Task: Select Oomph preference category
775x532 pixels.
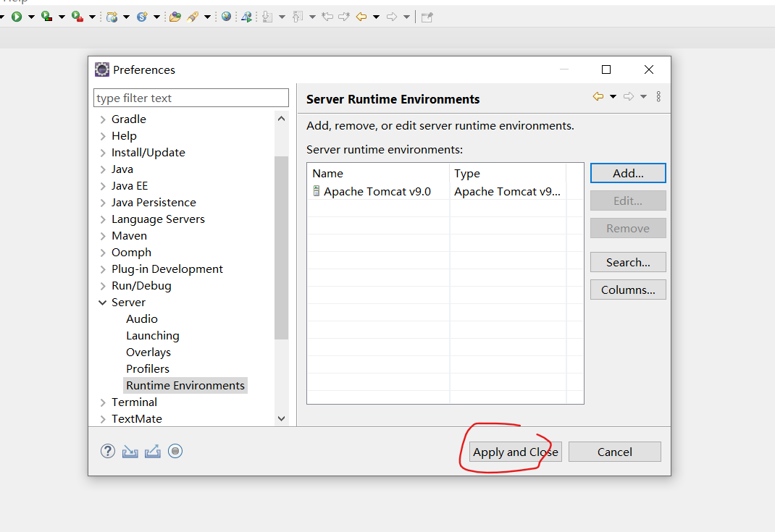Action: 132,253
